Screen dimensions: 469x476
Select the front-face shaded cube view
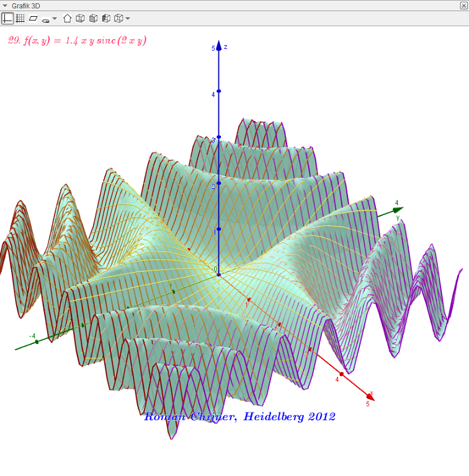(93, 19)
